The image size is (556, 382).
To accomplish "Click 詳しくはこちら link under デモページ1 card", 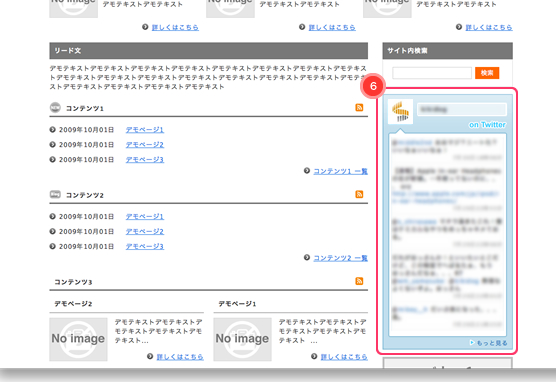I will click(344, 357).
